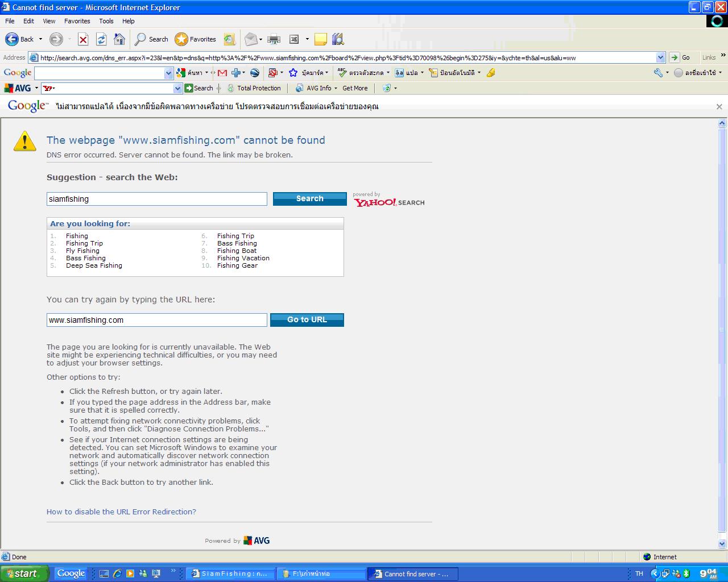Click the Show Desktop quick launch icon

pyautogui.click(x=104, y=573)
